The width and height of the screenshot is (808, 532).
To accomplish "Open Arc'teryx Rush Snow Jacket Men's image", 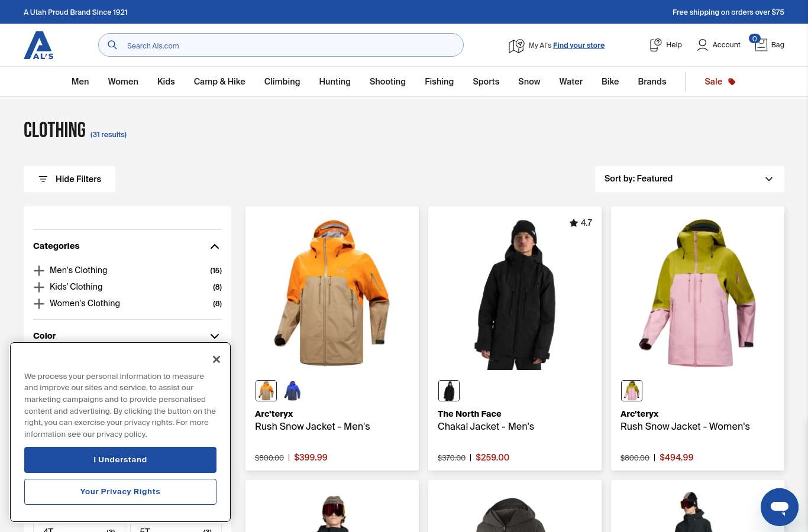I will click(x=332, y=293).
